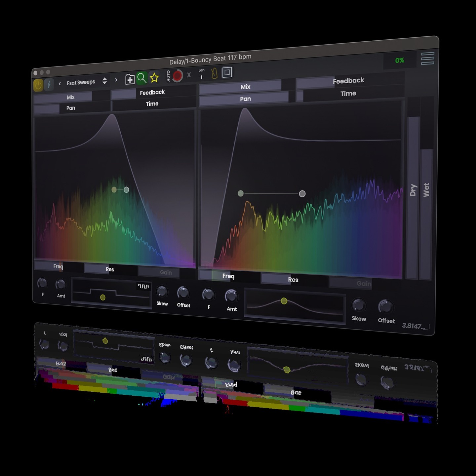Switch to the Feedback parameter tab
This screenshot has width=476, height=476.
point(153,92)
